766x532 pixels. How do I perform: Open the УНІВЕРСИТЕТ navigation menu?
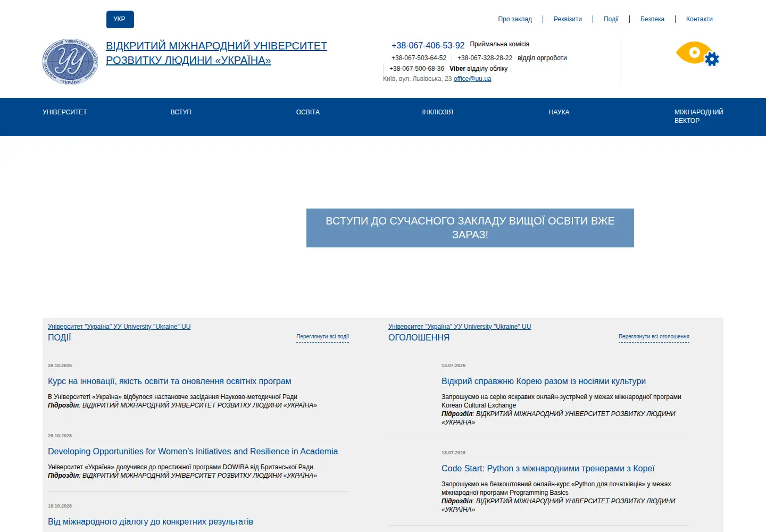tap(65, 112)
